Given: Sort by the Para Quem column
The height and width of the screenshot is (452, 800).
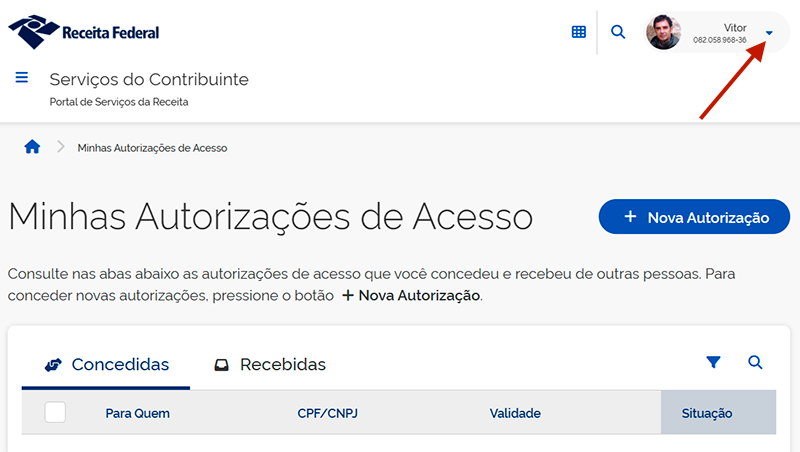Looking at the screenshot, I should click(137, 413).
